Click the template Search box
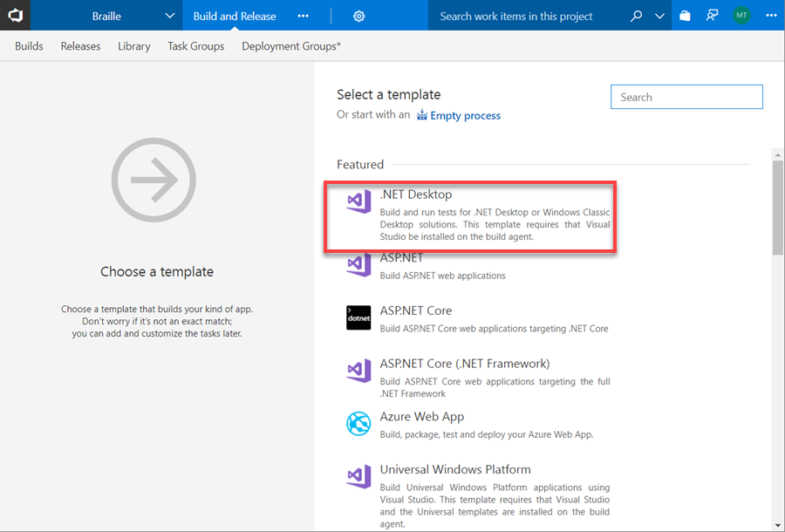 [686, 97]
